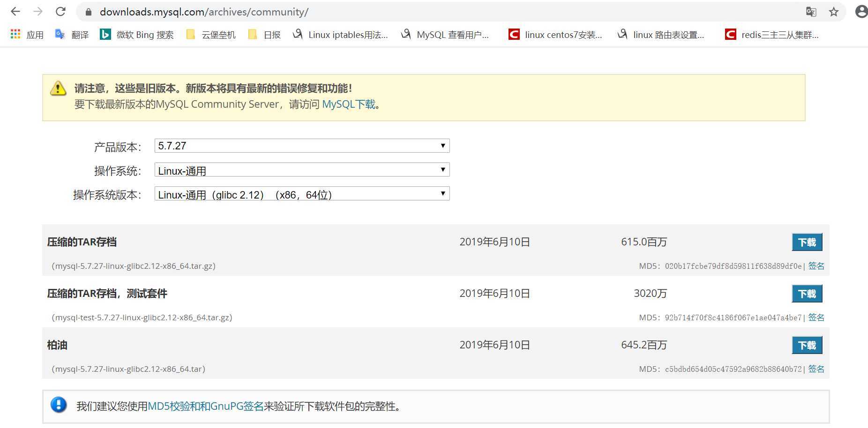Open the Linux iptables用法 bookmark

pyautogui.click(x=340, y=35)
